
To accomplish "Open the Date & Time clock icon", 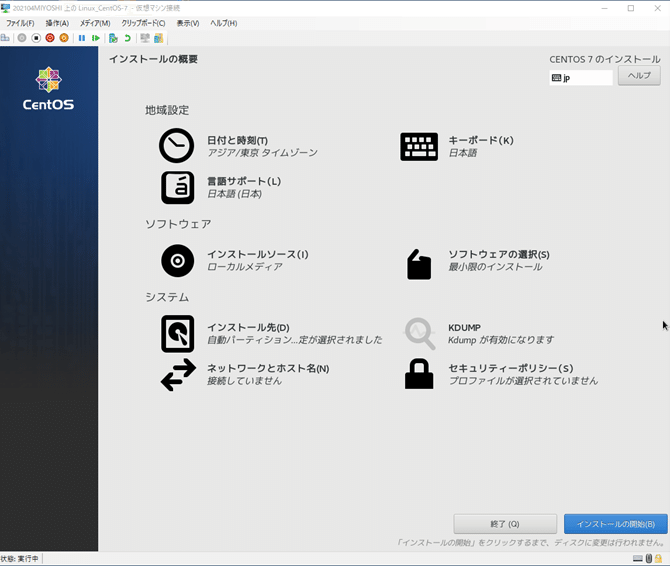I will tap(176, 145).
